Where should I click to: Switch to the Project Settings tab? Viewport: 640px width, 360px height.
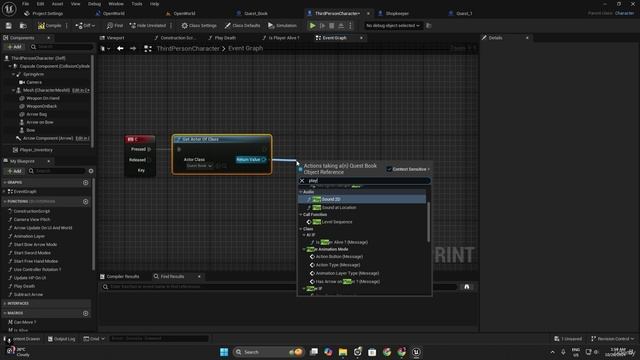pyautogui.click(x=43, y=13)
